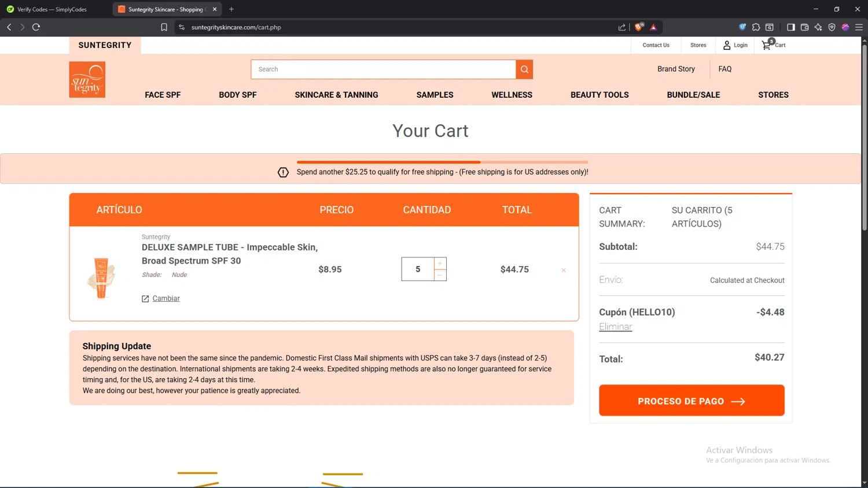The height and width of the screenshot is (488, 868).
Task: Click the Suntegrity logo image
Action: pos(87,80)
